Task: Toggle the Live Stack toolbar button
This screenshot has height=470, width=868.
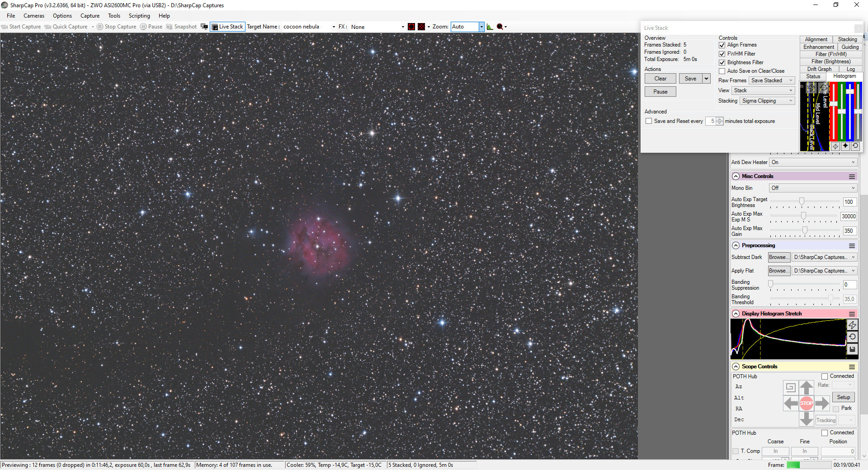Action: pyautogui.click(x=227, y=27)
